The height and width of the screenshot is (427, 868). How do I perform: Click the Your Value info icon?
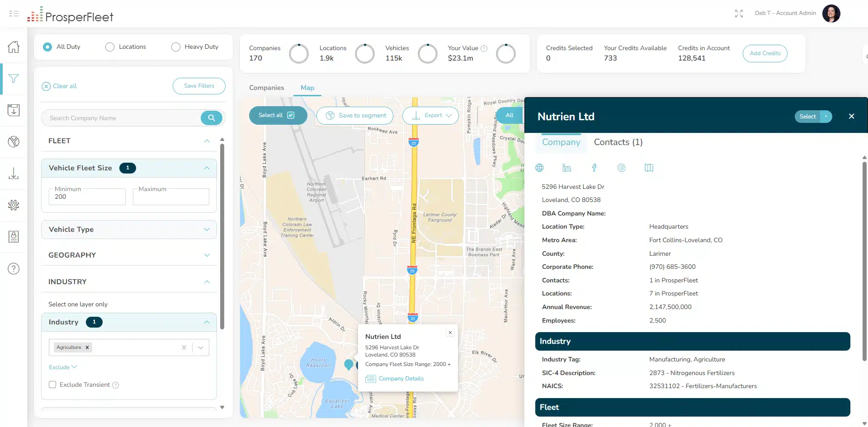(484, 48)
